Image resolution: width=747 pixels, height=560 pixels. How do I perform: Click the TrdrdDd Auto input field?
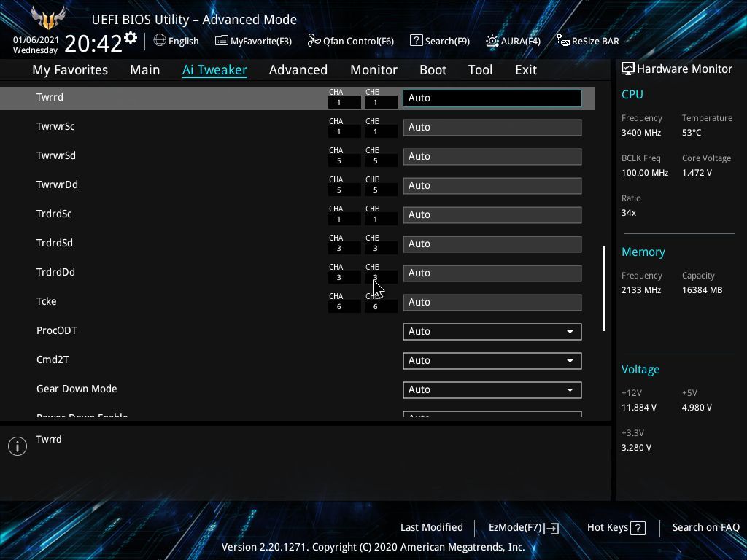[492, 273]
